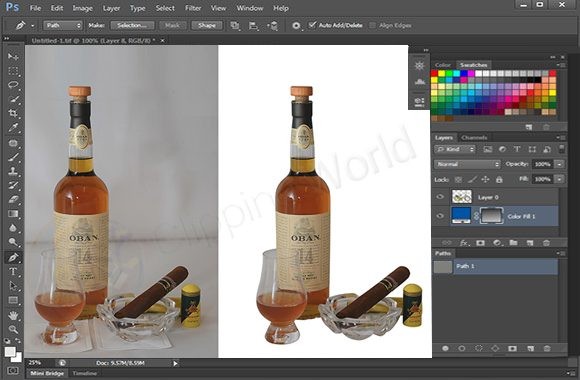Open the Filter menu
Viewport: 580px width, 380px height.
tap(193, 8)
